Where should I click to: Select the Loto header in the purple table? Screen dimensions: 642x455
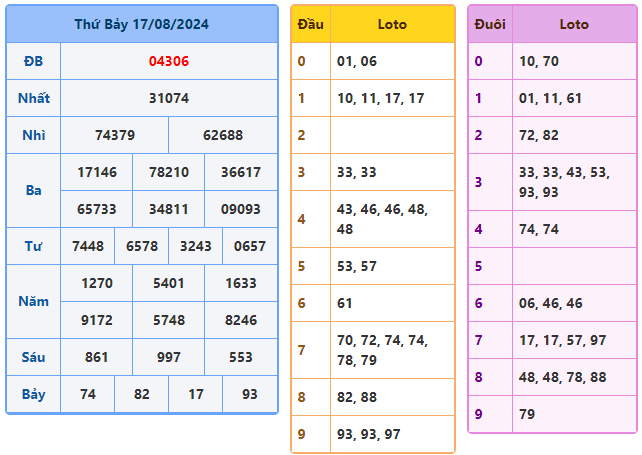(x=574, y=24)
